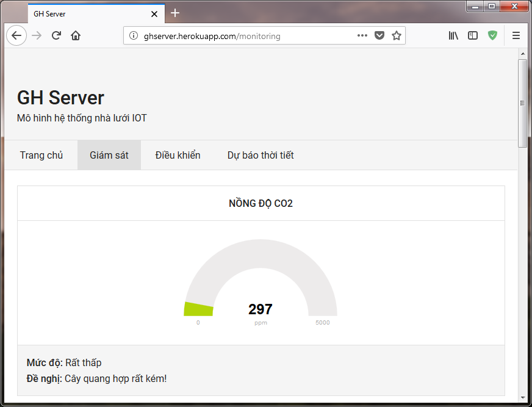Click the gauge maximum label 5000
Screen dimensions: 532x407
point(322,322)
